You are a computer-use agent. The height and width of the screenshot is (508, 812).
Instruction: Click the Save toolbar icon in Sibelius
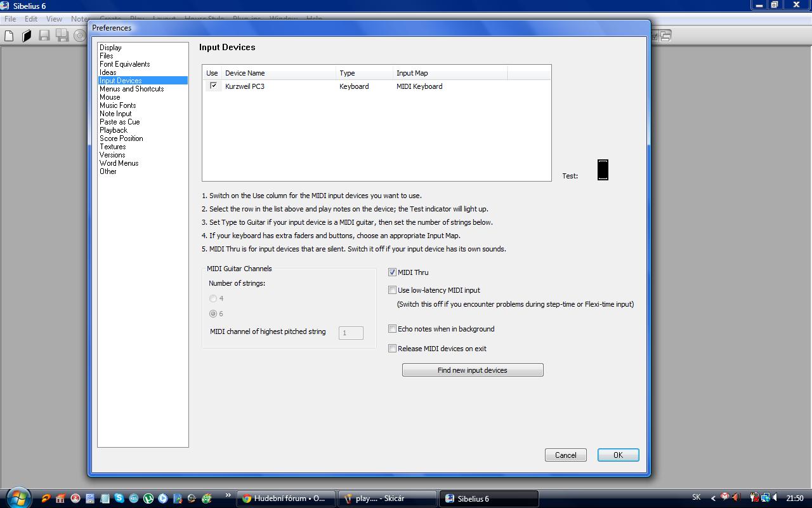point(44,36)
